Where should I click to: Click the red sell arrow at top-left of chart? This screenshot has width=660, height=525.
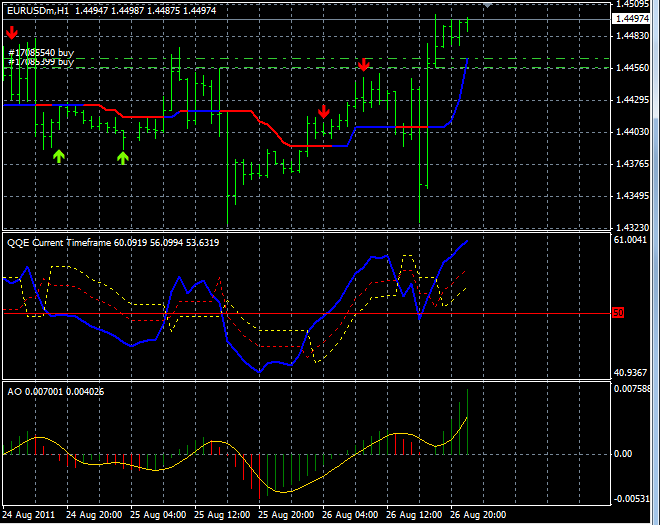11,35
